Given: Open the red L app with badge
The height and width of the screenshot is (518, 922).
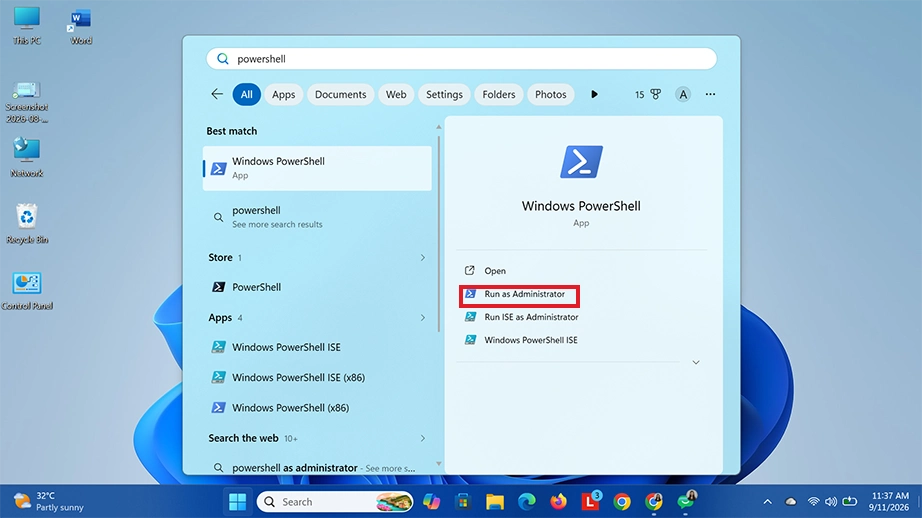Looking at the screenshot, I should click(590, 500).
